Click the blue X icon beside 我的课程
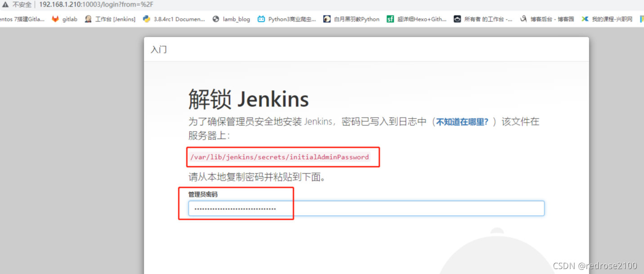The width and height of the screenshot is (644, 274). pyautogui.click(x=585, y=19)
